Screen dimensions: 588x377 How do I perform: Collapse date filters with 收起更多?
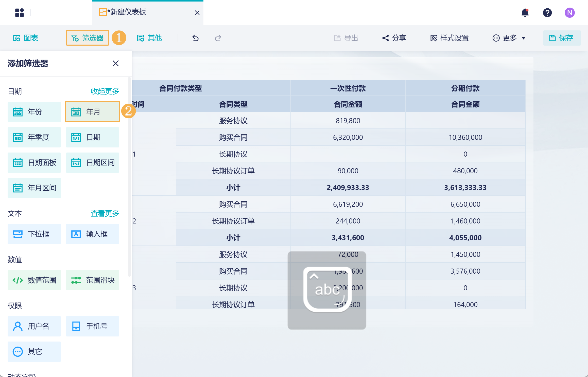coord(105,91)
